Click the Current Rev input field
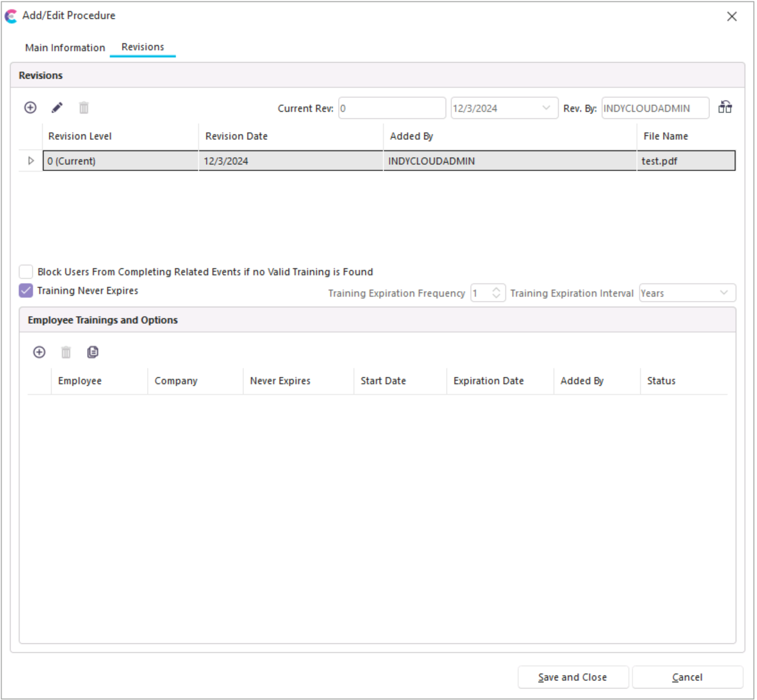The width and height of the screenshot is (757, 700). (392, 108)
